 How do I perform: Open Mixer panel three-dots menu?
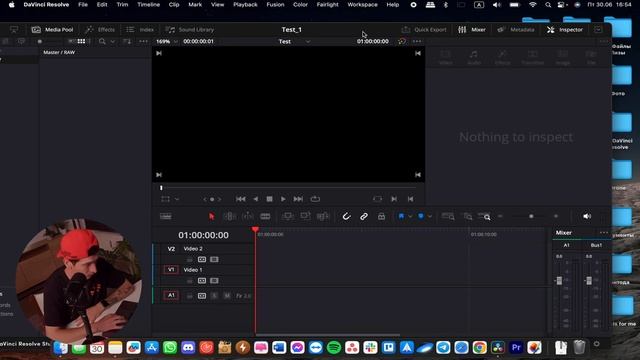click(x=604, y=233)
